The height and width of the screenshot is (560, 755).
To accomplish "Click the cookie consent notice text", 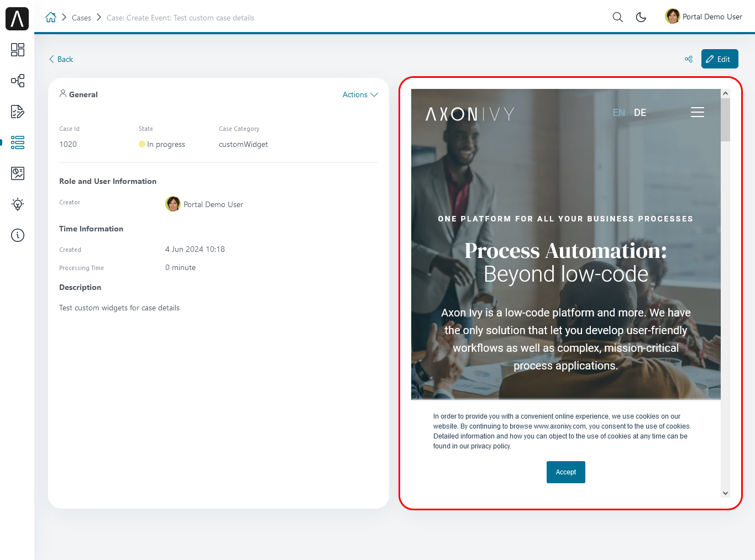I will coord(563,431).
